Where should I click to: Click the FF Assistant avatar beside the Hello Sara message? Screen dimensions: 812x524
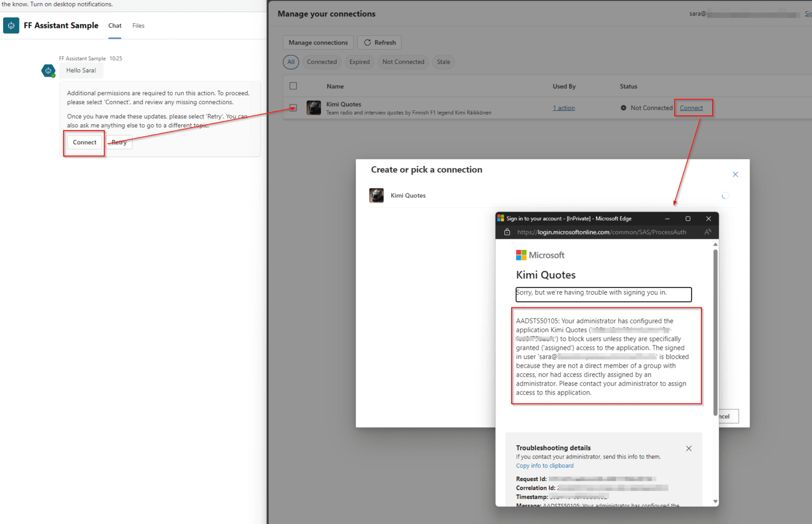click(x=48, y=70)
